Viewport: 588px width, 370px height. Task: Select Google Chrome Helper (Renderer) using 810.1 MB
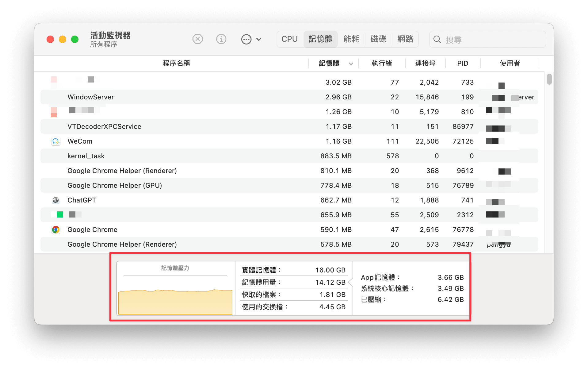[x=289, y=171]
